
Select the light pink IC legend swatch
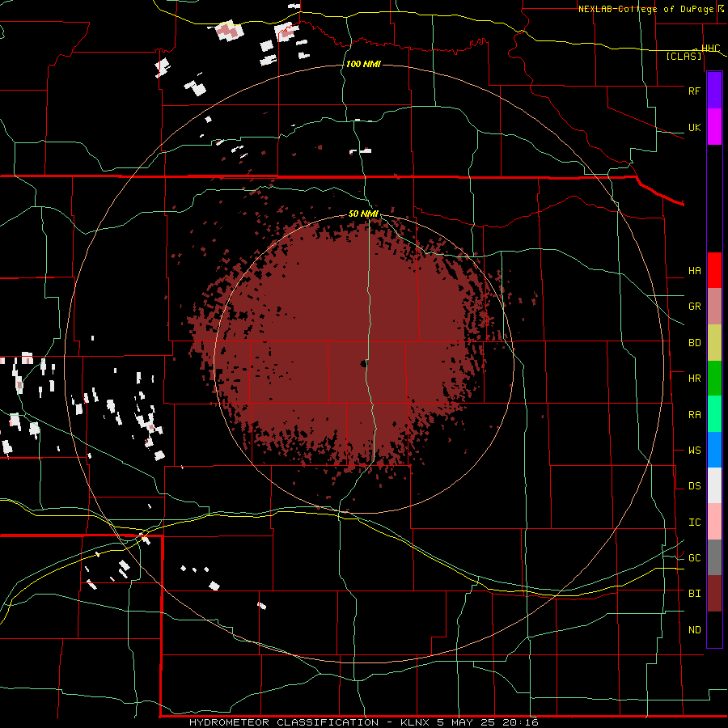pos(714,522)
